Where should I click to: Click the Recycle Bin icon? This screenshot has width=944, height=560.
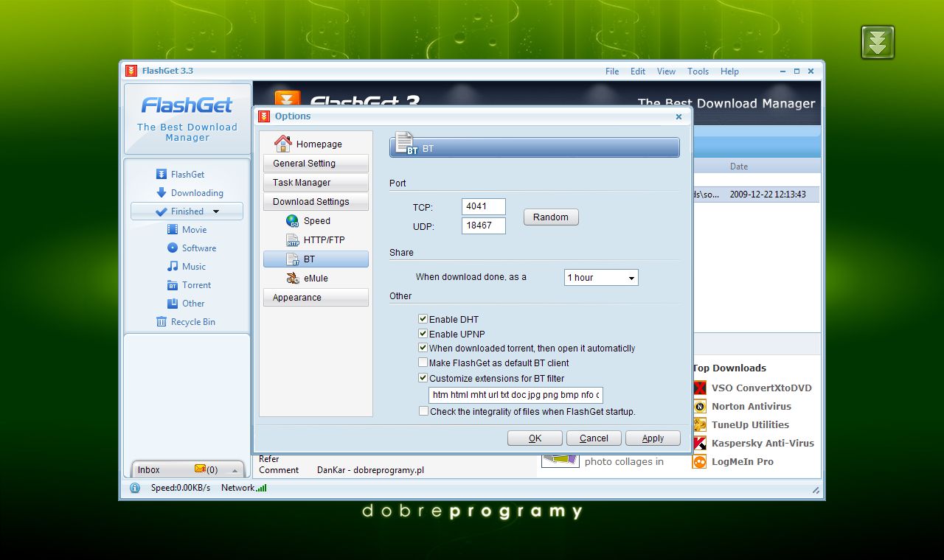pos(162,322)
